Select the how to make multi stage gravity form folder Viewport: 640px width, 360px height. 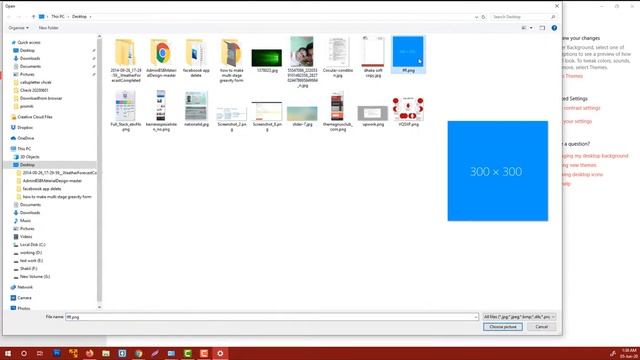[x=231, y=60]
